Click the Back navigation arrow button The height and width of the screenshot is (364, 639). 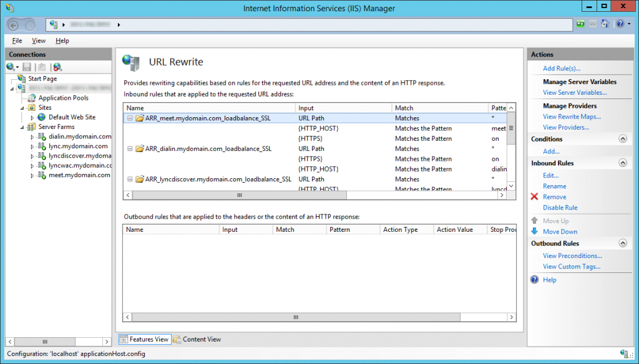coord(16,24)
